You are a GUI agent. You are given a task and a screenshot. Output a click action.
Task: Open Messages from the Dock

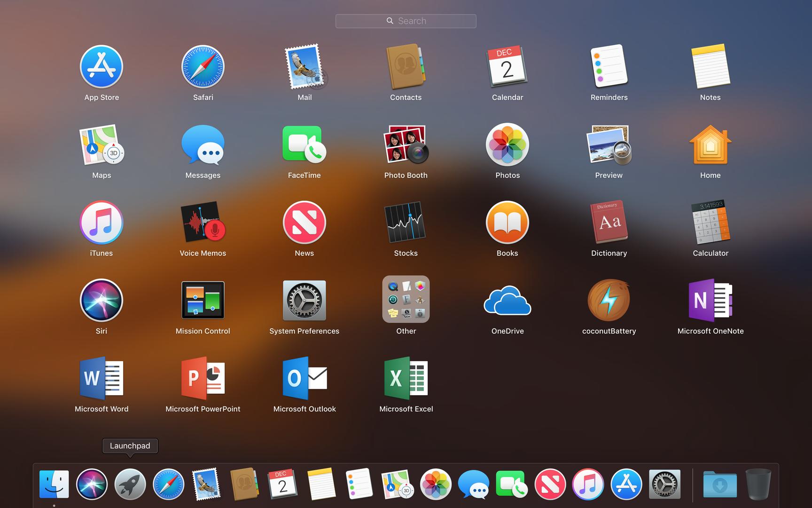pyautogui.click(x=474, y=484)
